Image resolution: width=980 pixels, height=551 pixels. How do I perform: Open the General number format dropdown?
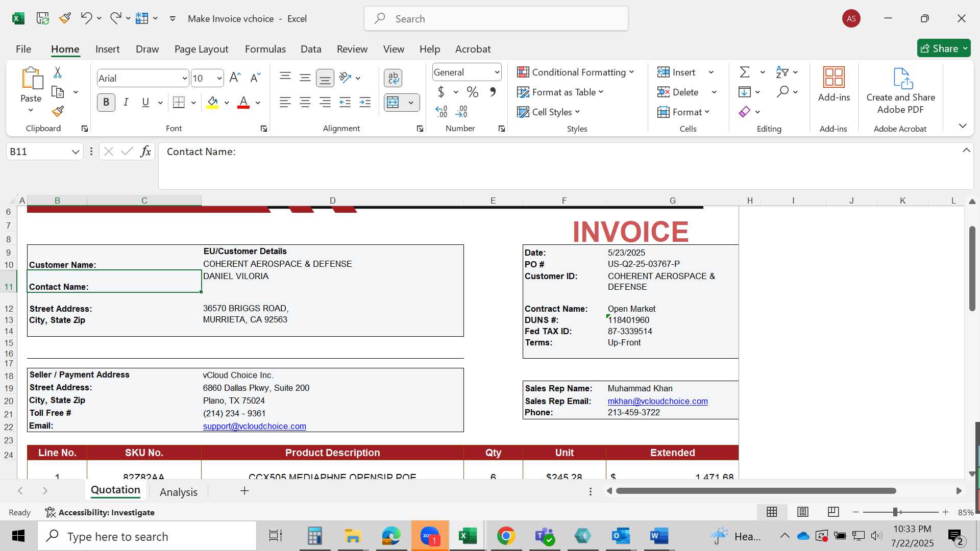click(x=496, y=72)
